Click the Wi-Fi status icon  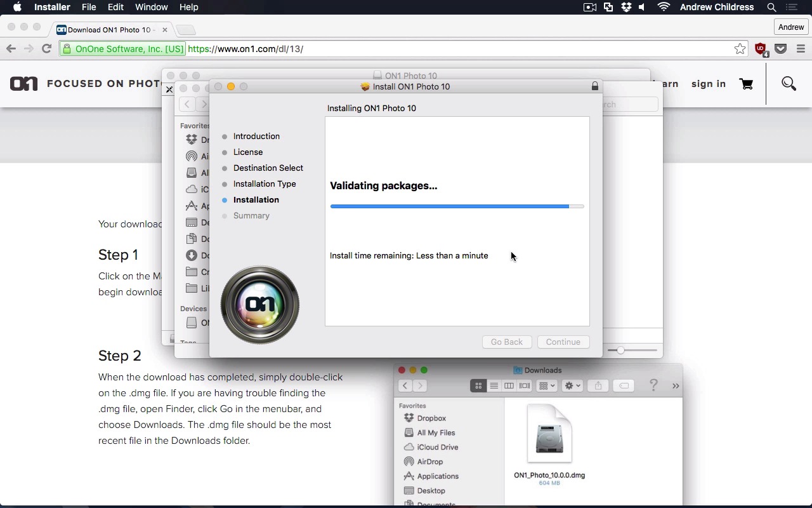664,7
